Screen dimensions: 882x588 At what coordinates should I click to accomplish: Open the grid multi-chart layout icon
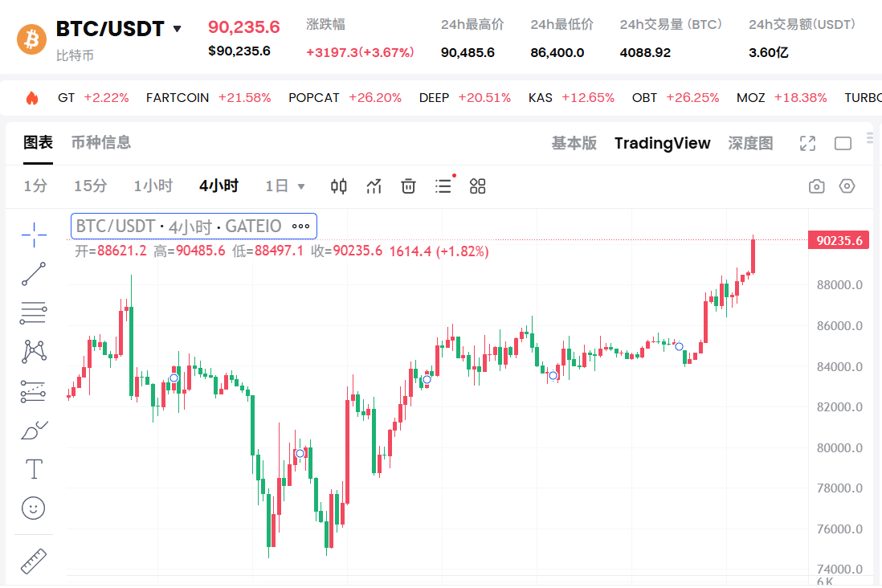478,186
